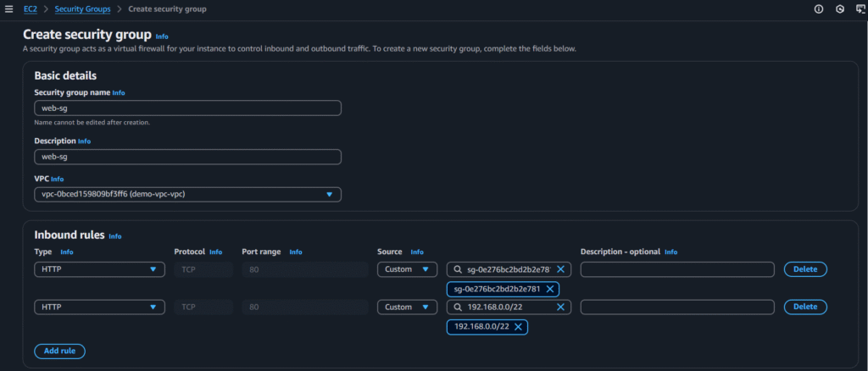Clear the sg-0e276bc2bd2b2e78 source search field
This screenshot has width=868, height=371.
tap(560, 269)
